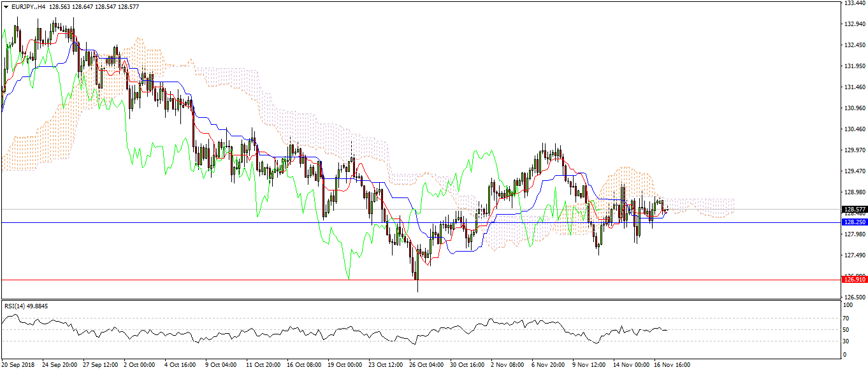Click the 131.950 price scale label
This screenshot has width=868, height=372.
point(852,66)
